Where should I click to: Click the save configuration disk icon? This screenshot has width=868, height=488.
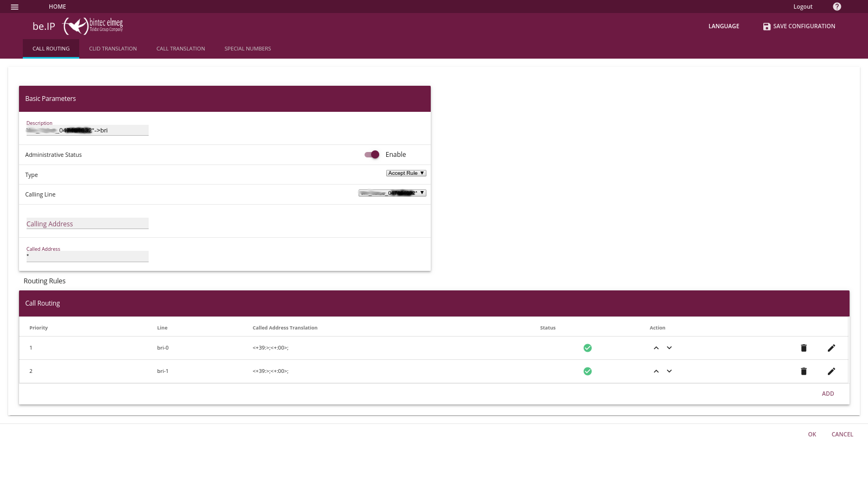pyautogui.click(x=767, y=27)
